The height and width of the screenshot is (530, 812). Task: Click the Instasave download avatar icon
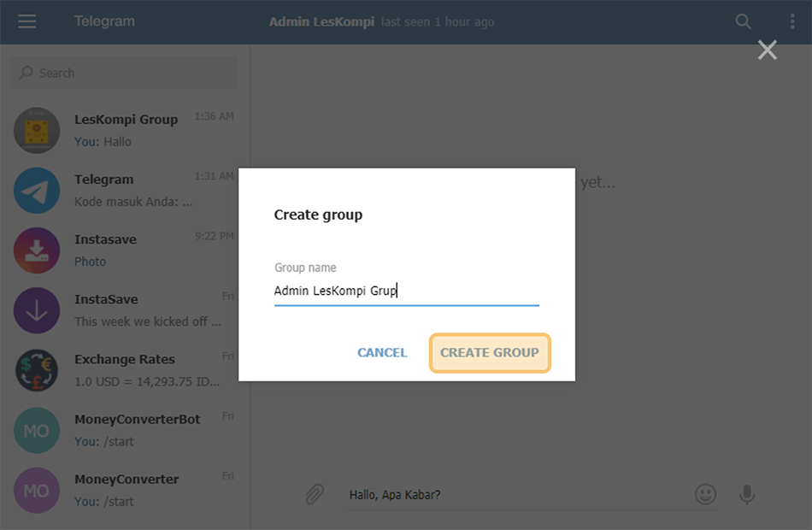[37, 250]
